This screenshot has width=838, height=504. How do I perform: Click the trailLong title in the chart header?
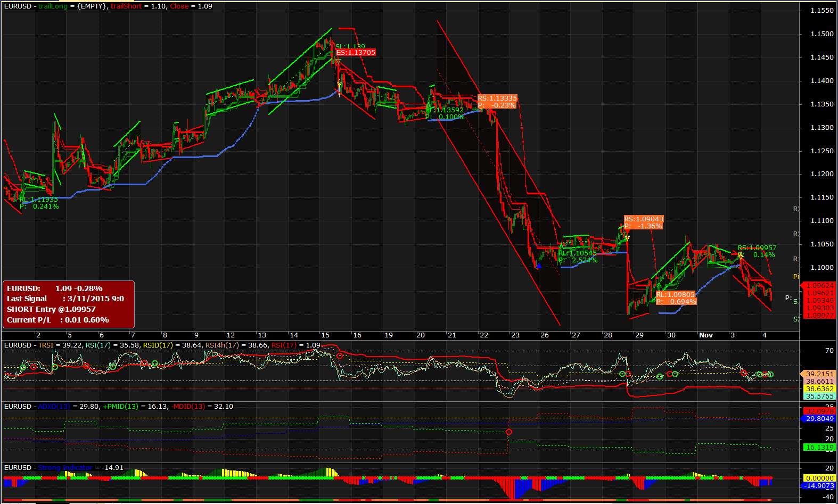pyautogui.click(x=53, y=6)
